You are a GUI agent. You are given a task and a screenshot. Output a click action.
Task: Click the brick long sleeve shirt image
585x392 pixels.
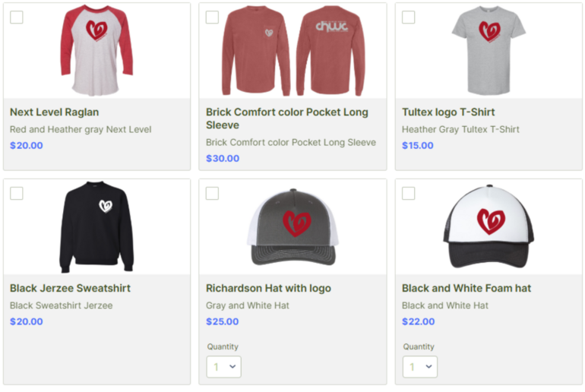click(x=292, y=50)
